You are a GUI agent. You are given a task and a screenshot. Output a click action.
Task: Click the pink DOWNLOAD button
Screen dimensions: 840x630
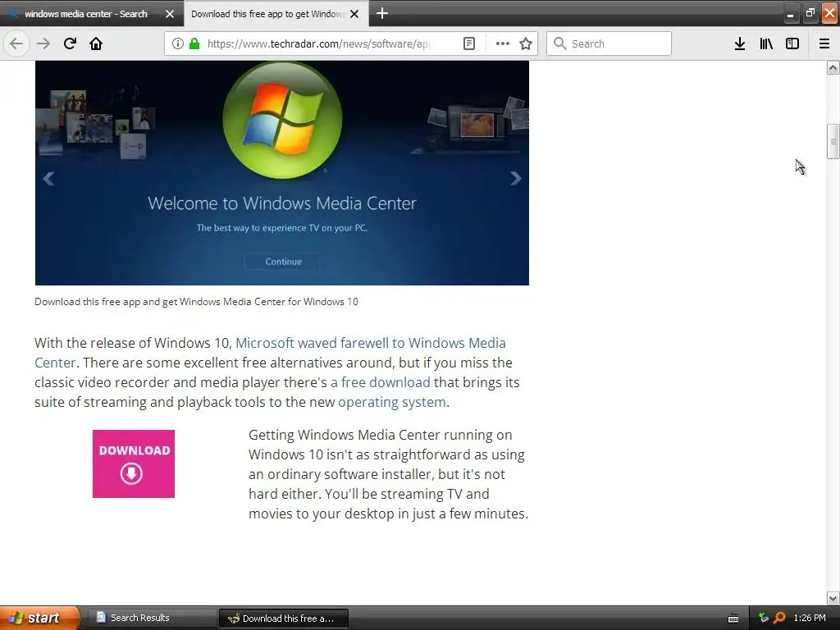coord(134,464)
